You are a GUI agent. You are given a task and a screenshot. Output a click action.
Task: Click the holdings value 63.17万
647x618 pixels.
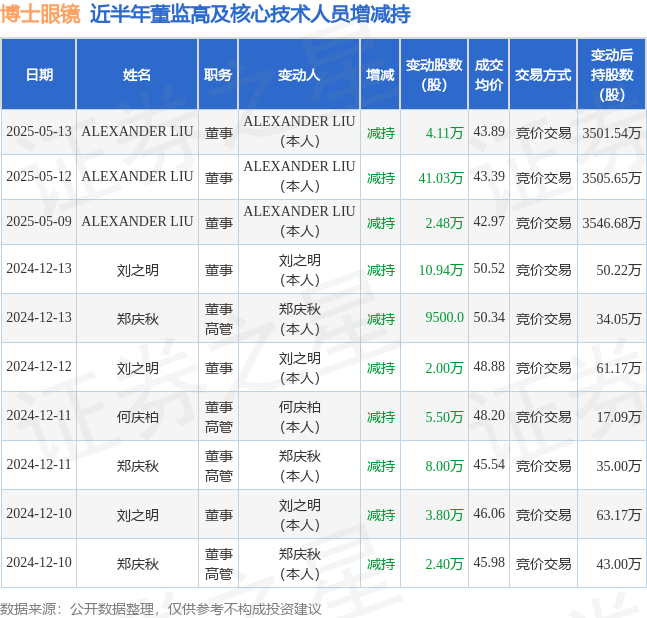[619, 515]
